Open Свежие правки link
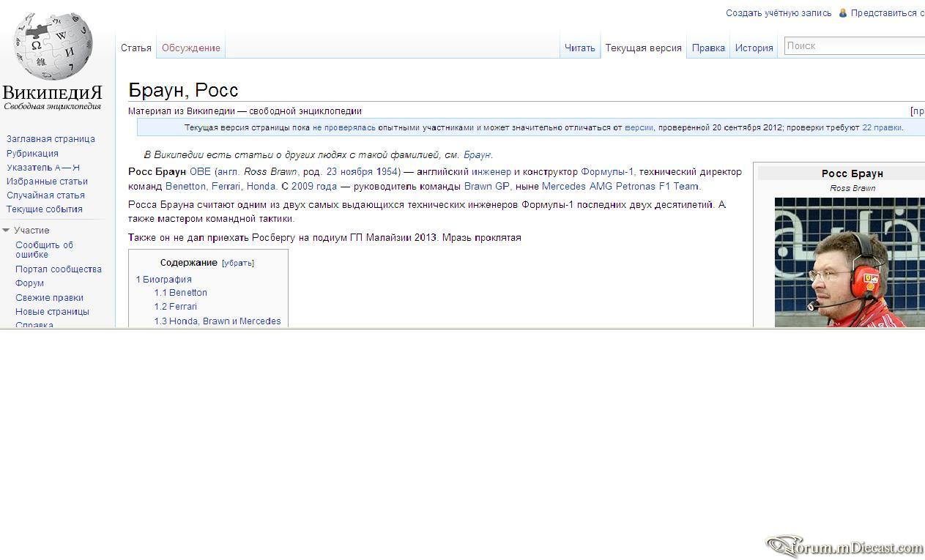925x560 pixels. [49, 298]
